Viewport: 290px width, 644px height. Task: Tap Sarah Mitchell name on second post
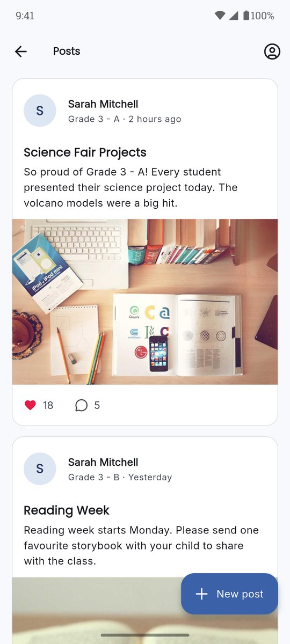103,462
